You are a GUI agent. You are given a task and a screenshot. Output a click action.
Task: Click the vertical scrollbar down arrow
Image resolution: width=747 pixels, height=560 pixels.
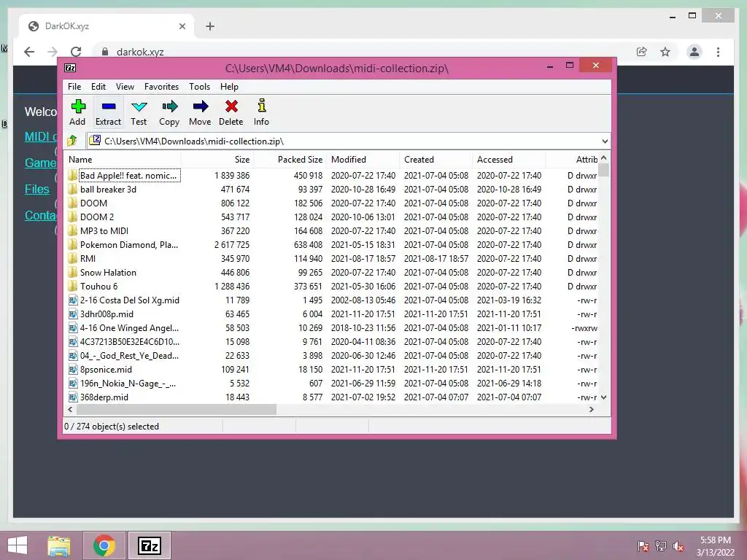coord(603,397)
